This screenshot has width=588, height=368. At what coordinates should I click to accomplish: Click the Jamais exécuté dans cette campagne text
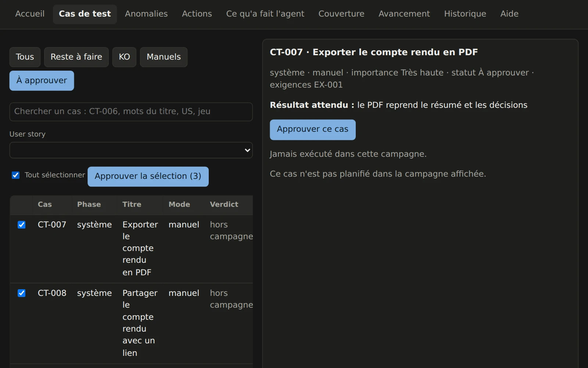(348, 154)
